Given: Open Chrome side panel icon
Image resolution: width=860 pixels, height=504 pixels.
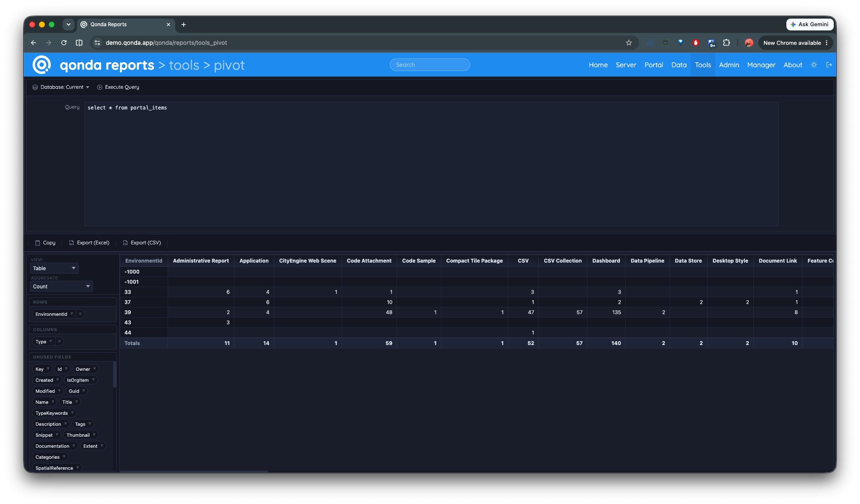Looking at the screenshot, I should (79, 43).
